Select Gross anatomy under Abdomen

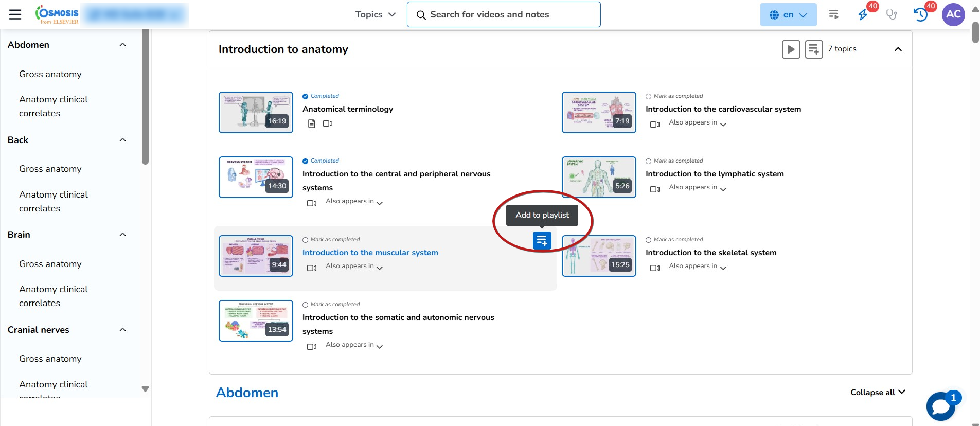[50, 74]
